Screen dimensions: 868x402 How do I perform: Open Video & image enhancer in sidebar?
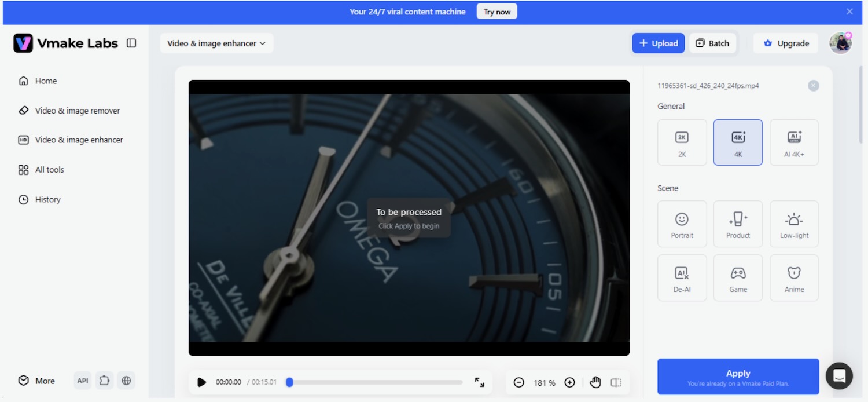click(x=71, y=140)
